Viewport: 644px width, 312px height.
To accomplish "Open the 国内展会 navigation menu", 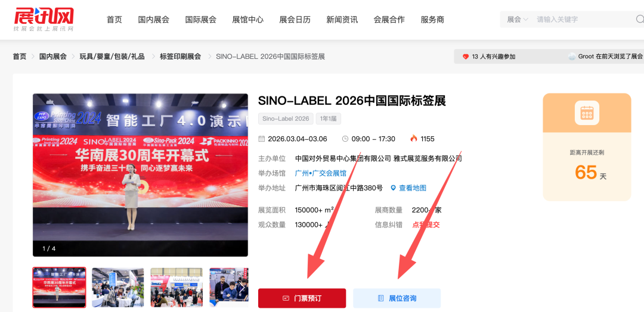I will coord(154,19).
